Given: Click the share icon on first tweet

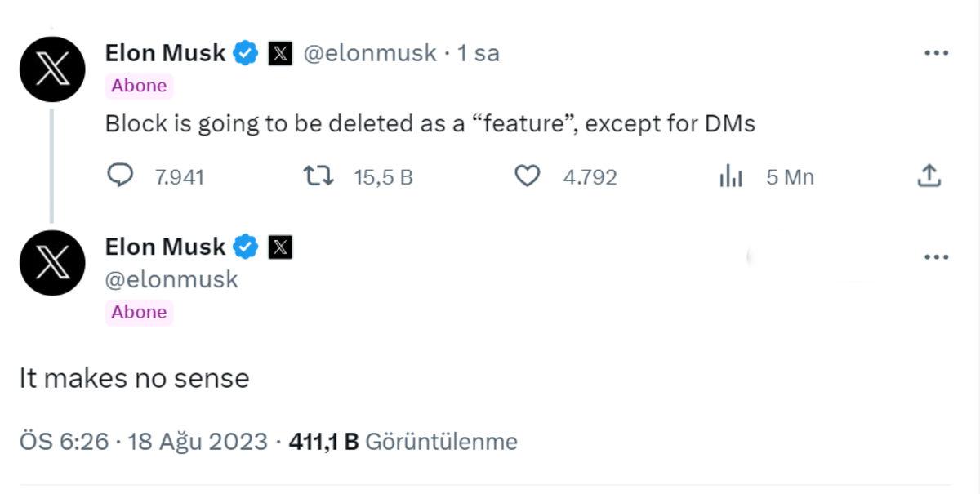Looking at the screenshot, I should [929, 176].
